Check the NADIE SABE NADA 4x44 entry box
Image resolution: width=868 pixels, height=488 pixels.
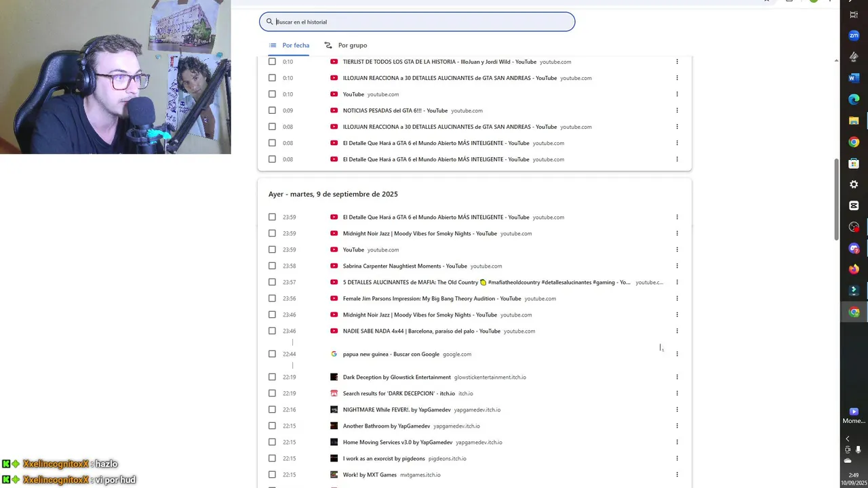coord(272,331)
